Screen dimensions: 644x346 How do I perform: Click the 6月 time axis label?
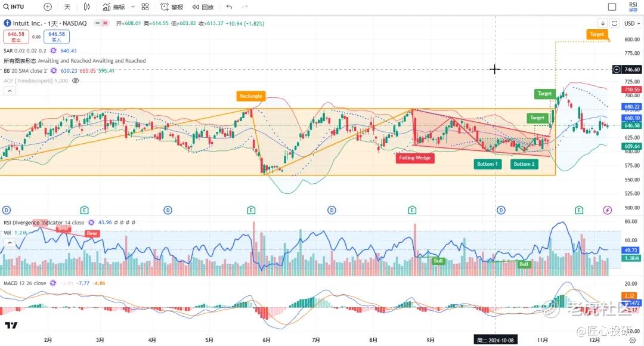tap(267, 340)
